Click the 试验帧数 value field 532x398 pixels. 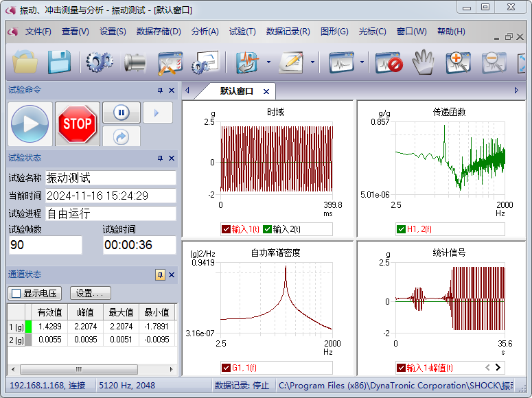(x=45, y=245)
